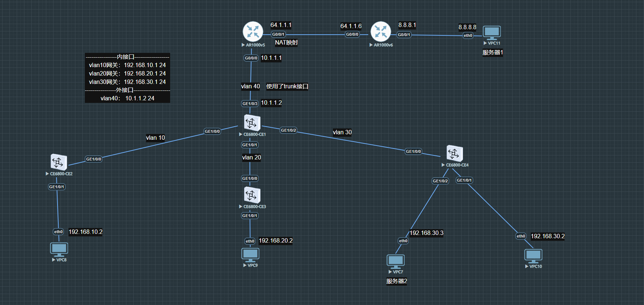644x305 pixels.
Task: Select the vlan gateway notes text box
Action: pyautogui.click(x=127, y=78)
